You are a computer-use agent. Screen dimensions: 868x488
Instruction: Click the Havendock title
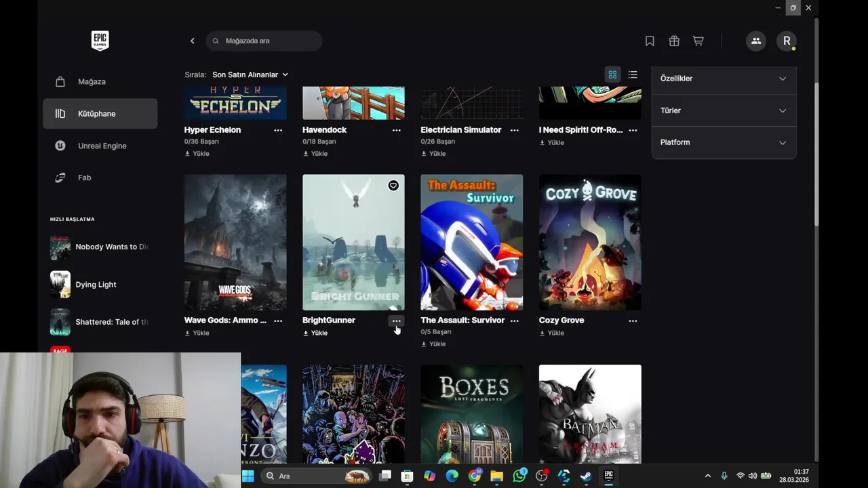point(324,130)
